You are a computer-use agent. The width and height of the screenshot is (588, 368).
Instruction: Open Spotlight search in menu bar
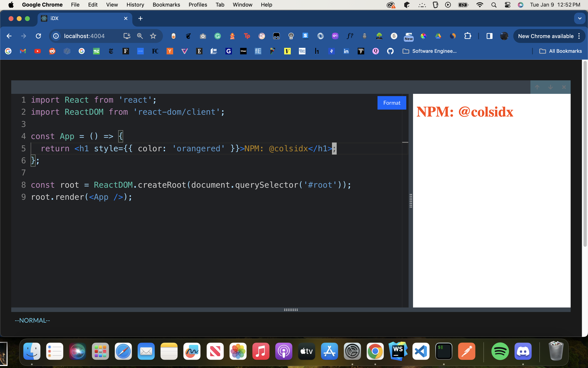pyautogui.click(x=494, y=5)
